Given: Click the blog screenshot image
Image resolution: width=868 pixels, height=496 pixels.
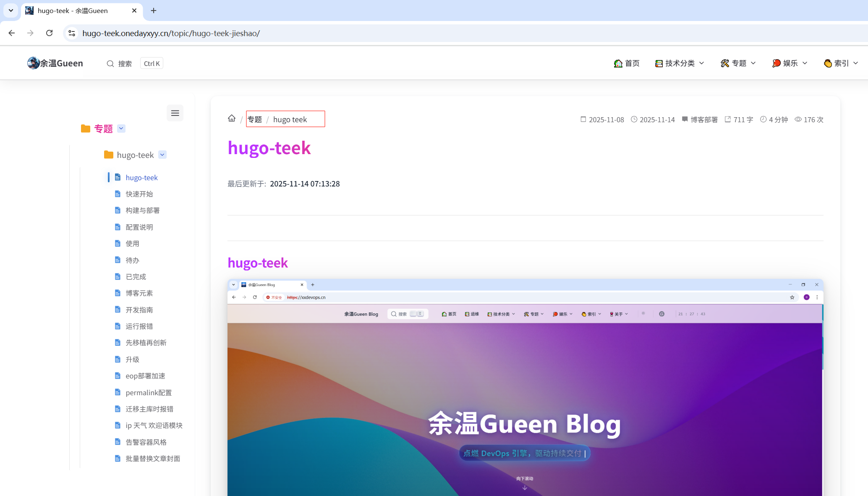Looking at the screenshot, I should pyautogui.click(x=525, y=386).
